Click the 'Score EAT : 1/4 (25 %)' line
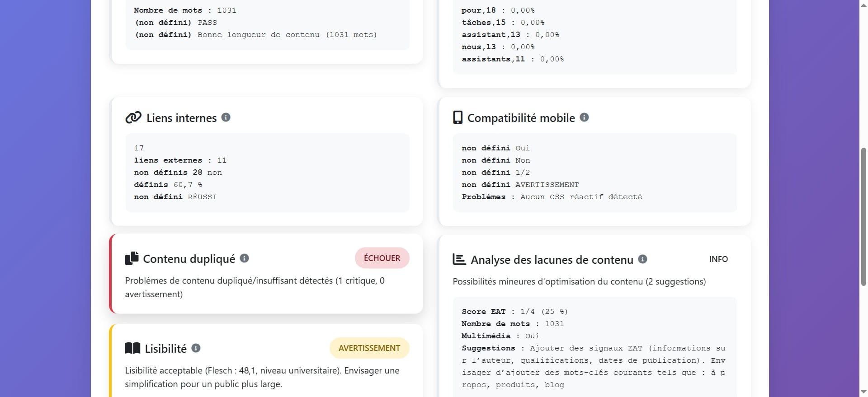 515,311
